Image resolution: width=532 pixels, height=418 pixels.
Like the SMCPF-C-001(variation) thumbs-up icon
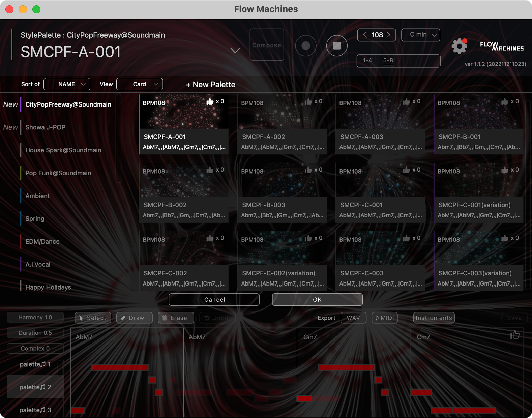pyautogui.click(x=505, y=170)
